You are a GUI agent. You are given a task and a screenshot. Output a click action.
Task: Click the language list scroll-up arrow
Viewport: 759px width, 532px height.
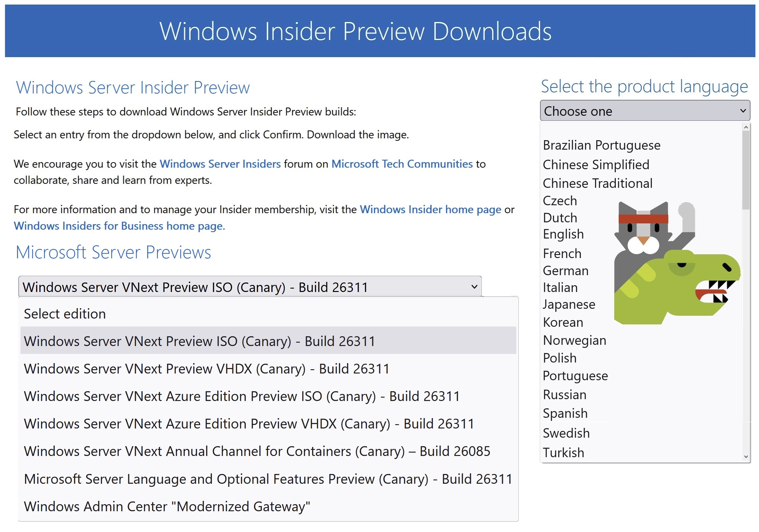click(x=746, y=127)
